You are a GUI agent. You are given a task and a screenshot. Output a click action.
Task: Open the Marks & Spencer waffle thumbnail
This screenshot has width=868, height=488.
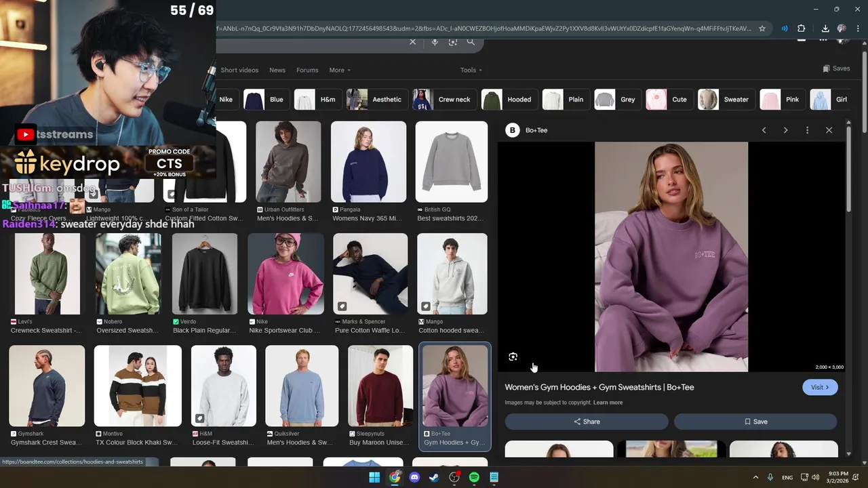[x=370, y=274]
